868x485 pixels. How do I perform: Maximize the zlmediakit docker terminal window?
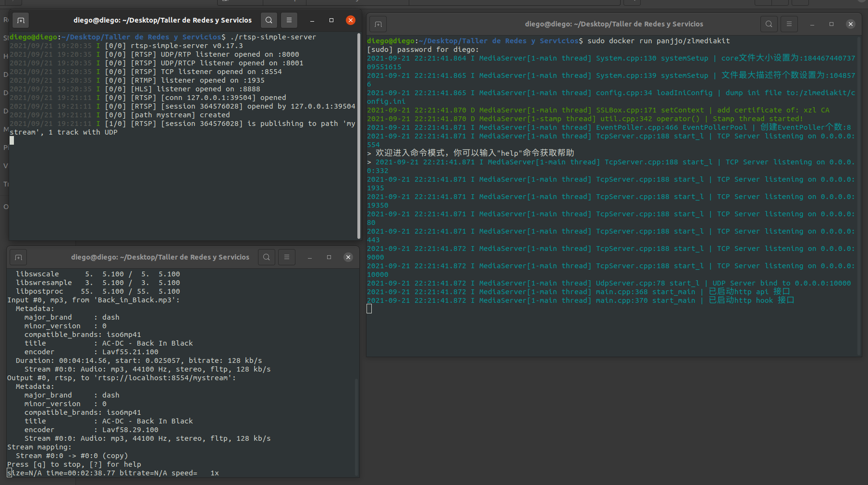[831, 24]
